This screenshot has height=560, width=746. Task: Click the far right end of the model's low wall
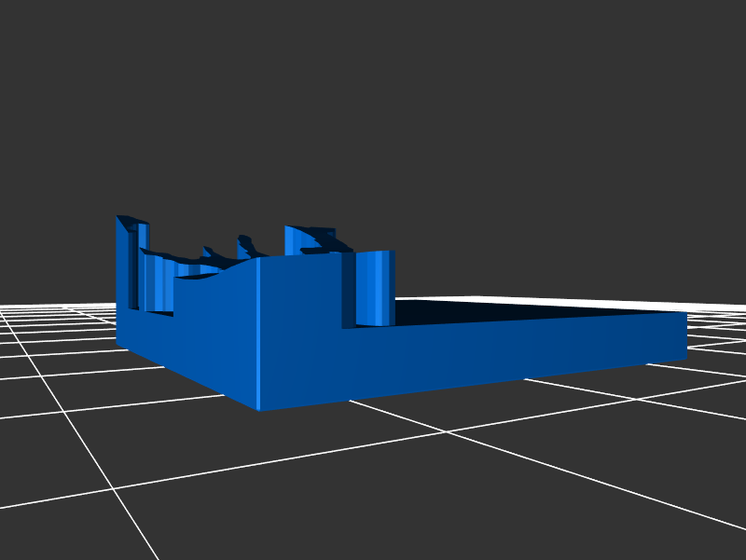[x=679, y=336]
